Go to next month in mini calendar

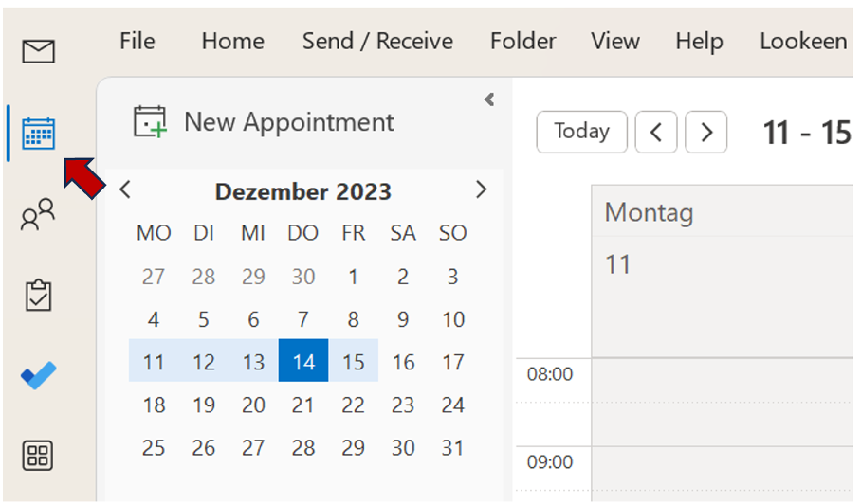coord(481,189)
